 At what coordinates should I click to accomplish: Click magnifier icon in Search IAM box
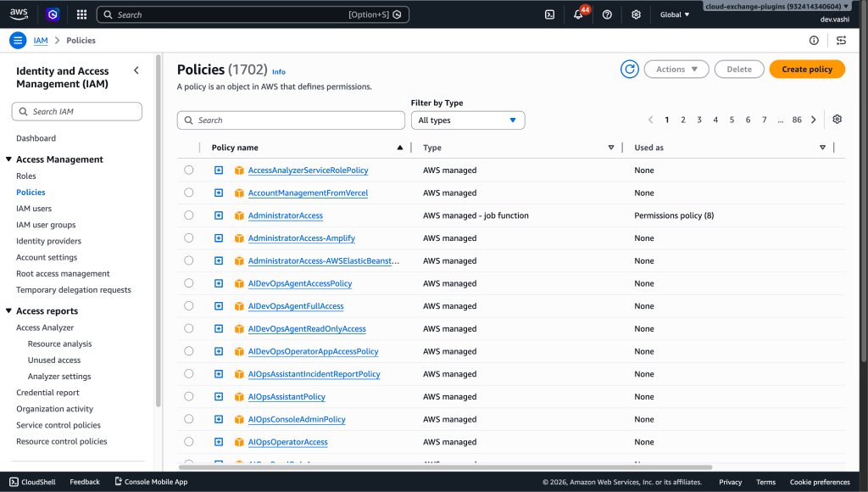click(23, 111)
